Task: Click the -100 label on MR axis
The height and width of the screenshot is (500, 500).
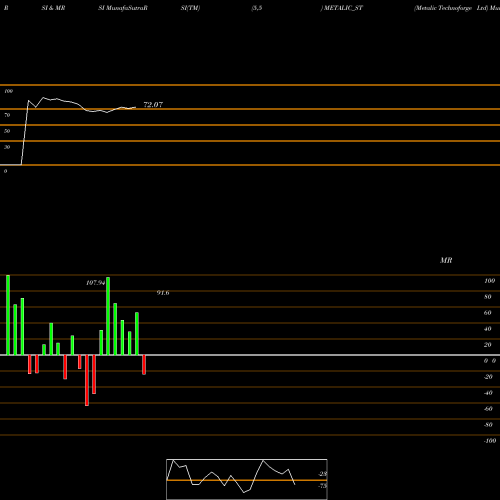Action: [490, 441]
